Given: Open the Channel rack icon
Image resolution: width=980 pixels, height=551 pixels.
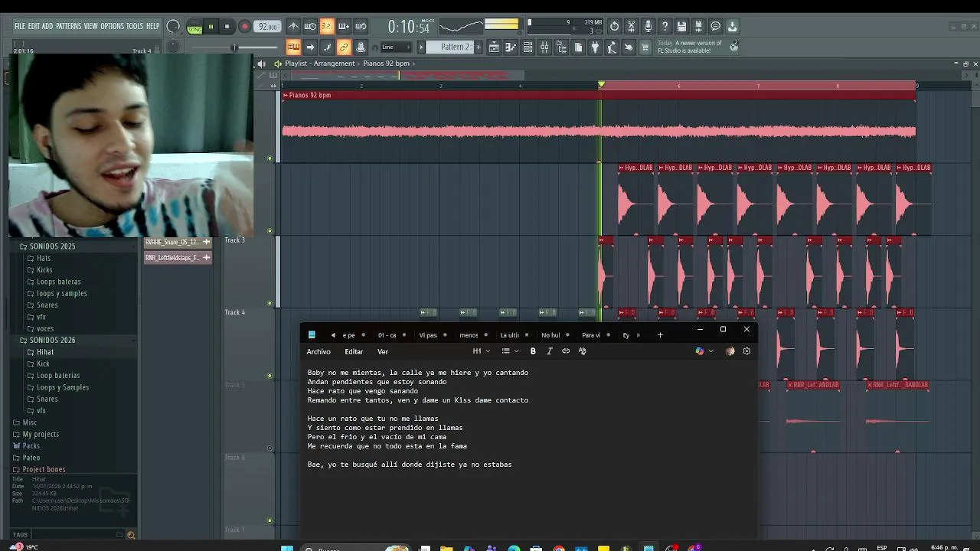Looking at the screenshot, I should [528, 47].
